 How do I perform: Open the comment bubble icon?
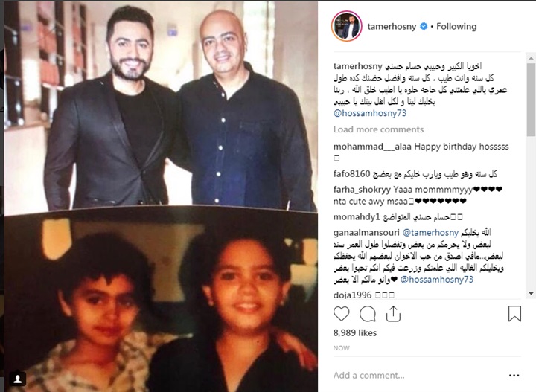point(368,314)
